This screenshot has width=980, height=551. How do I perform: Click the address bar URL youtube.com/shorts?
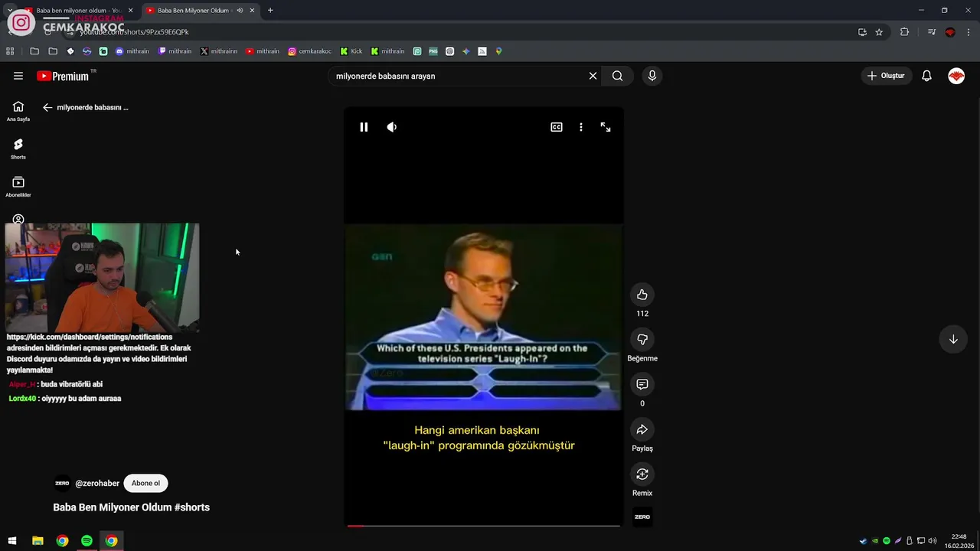coord(135,32)
